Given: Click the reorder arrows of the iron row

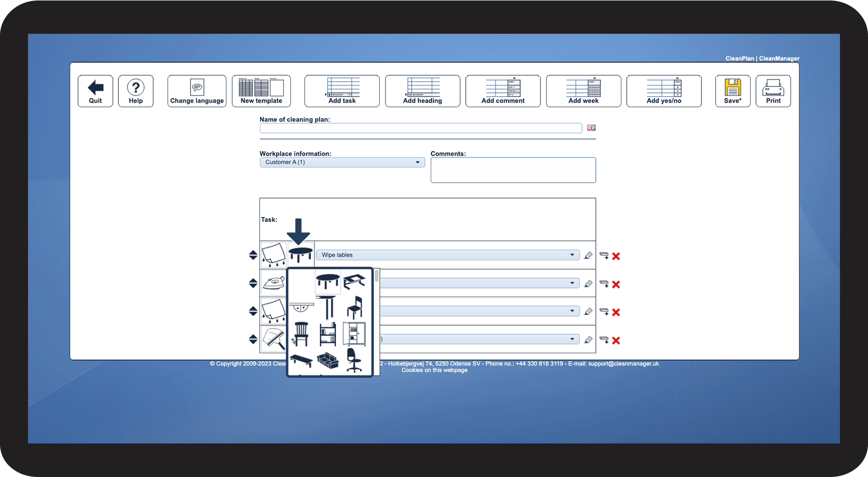Looking at the screenshot, I should pos(253,283).
